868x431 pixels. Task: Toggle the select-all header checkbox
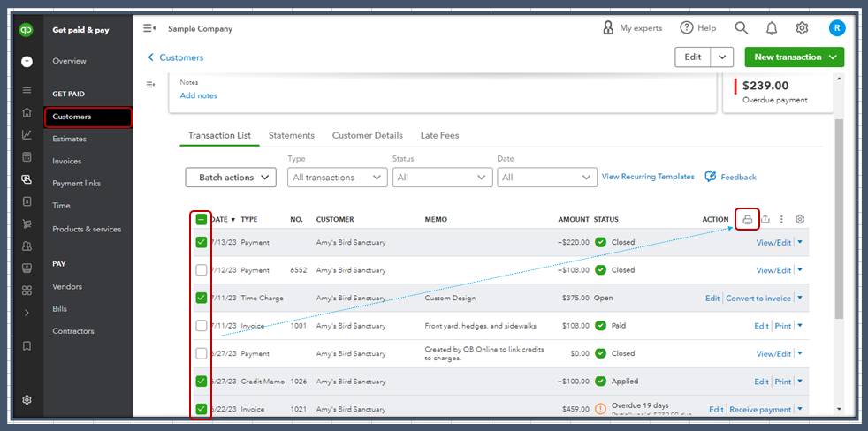tap(202, 219)
